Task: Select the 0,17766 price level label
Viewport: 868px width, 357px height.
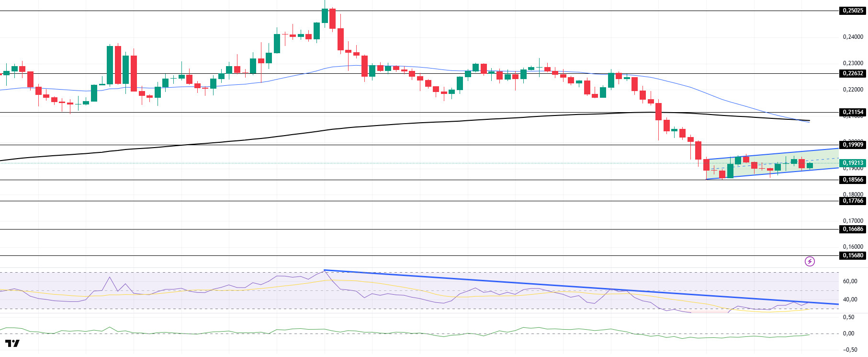Action: click(x=853, y=201)
